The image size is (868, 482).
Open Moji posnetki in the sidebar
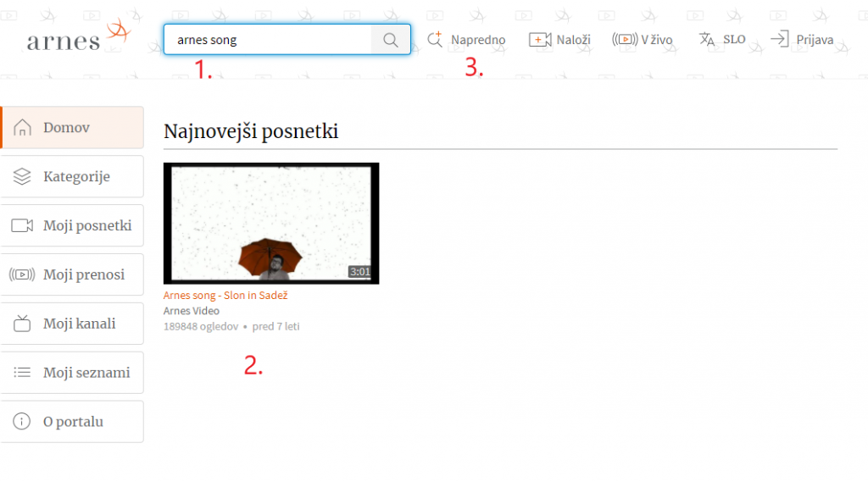click(73, 225)
